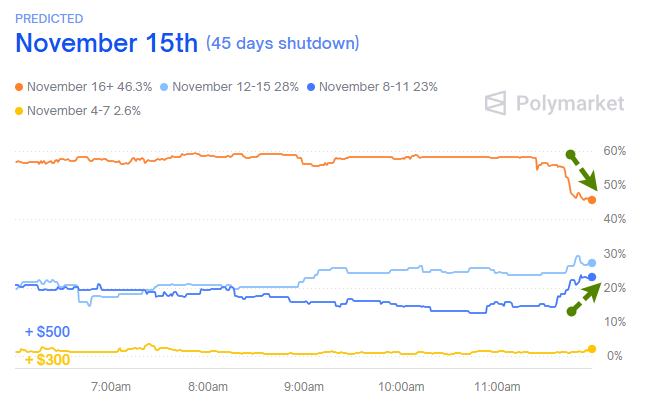The width and height of the screenshot is (652, 405).
Task: Click the + $300 annotation label
Action: click(x=47, y=359)
